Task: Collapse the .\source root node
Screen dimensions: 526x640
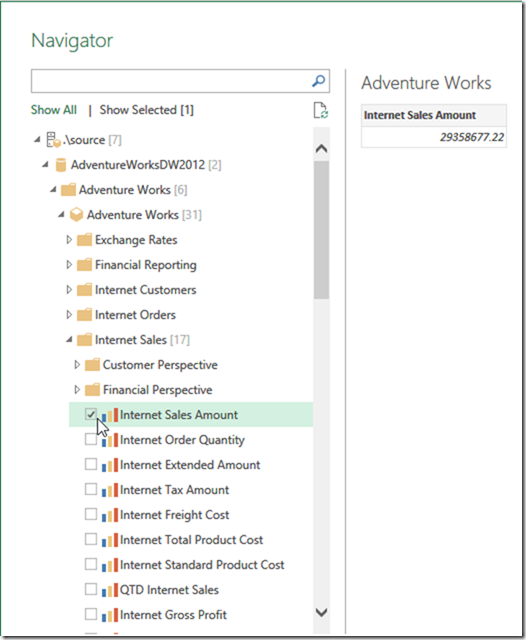Action: (37, 140)
